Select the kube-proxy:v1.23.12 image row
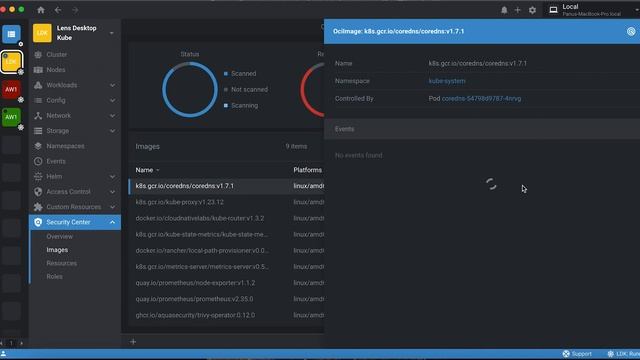 [226, 202]
